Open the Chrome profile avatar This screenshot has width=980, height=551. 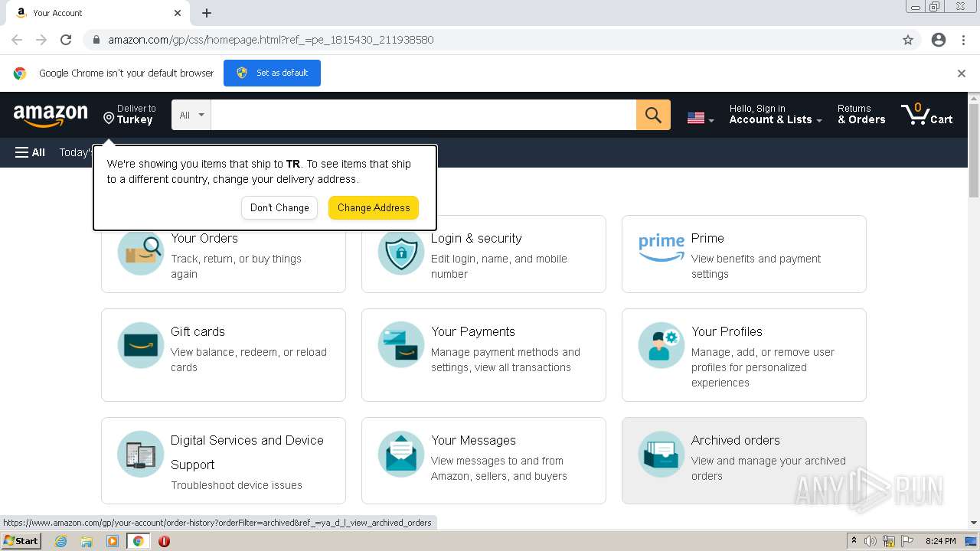tap(939, 40)
